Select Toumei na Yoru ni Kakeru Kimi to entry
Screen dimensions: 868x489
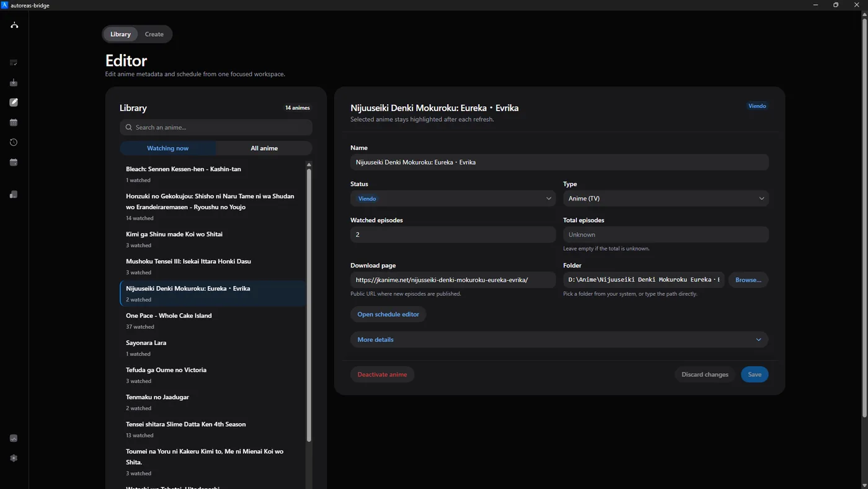tap(213, 462)
